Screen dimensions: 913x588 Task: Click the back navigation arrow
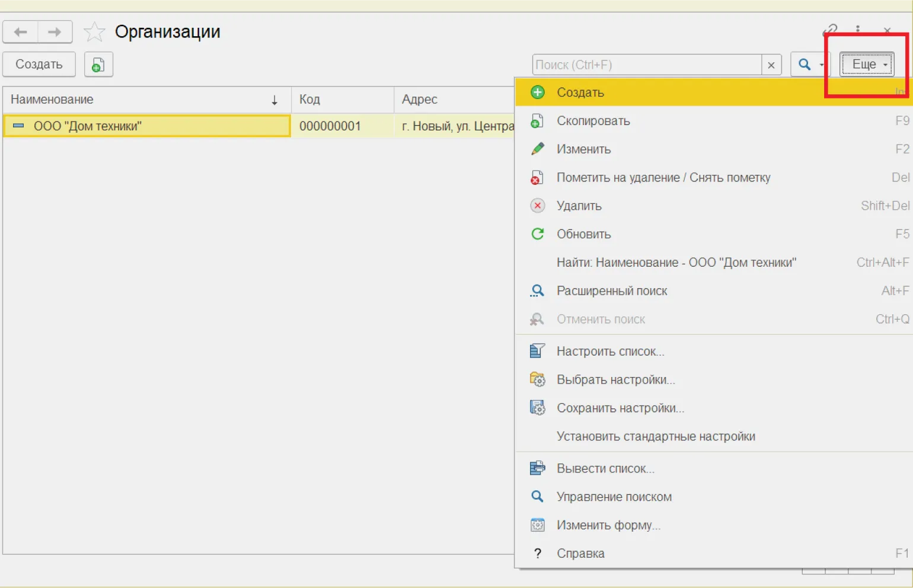21,32
